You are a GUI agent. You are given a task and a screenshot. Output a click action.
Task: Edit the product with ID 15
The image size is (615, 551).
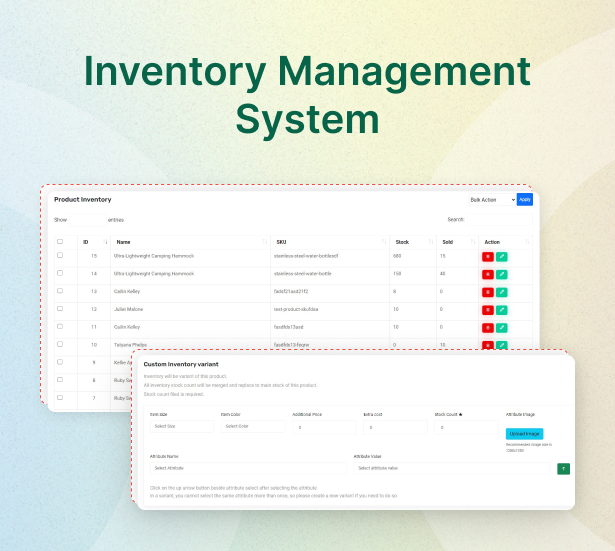(x=501, y=257)
